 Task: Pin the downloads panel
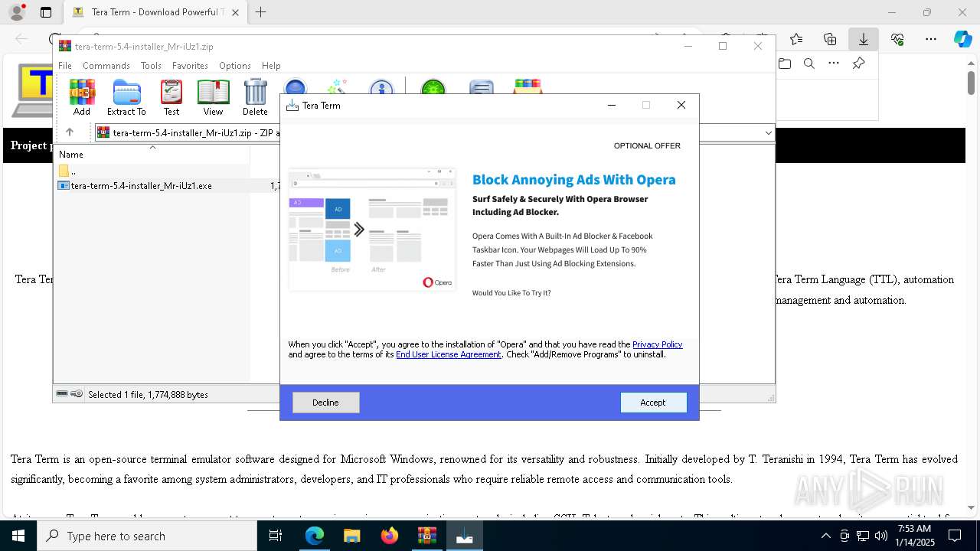[859, 64]
